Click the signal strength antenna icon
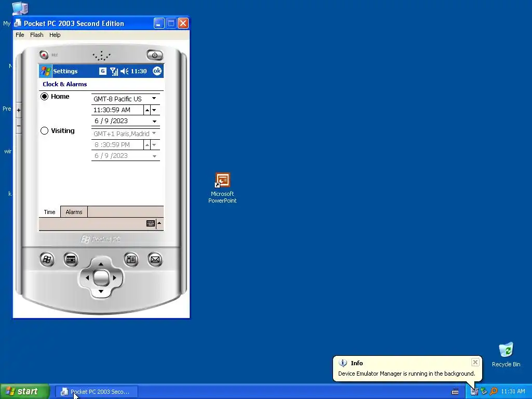 coord(114,71)
